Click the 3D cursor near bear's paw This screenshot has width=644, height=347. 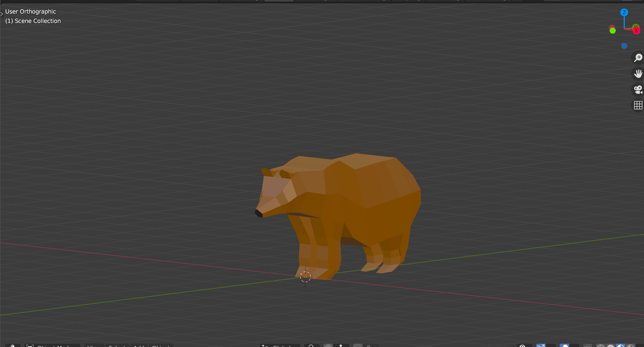[305, 277]
